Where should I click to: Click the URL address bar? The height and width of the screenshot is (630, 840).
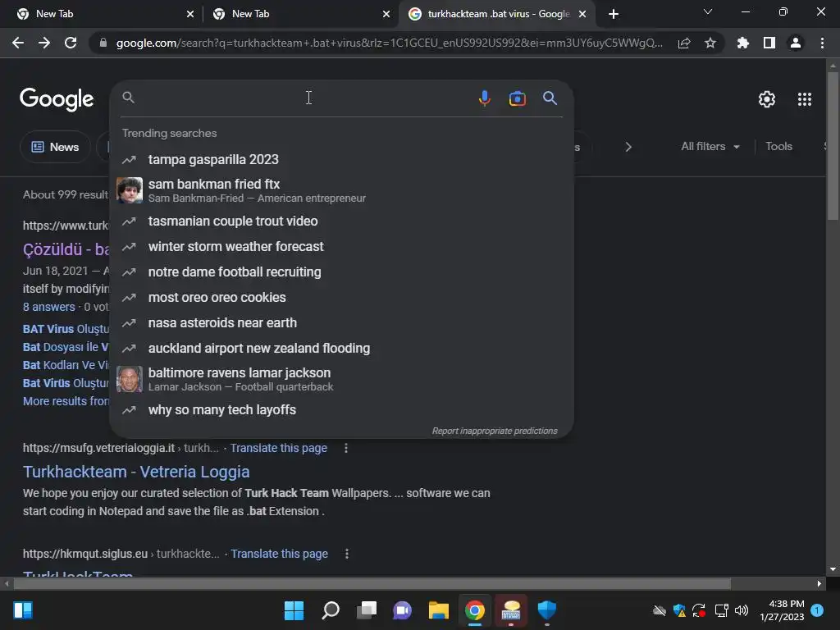point(389,43)
